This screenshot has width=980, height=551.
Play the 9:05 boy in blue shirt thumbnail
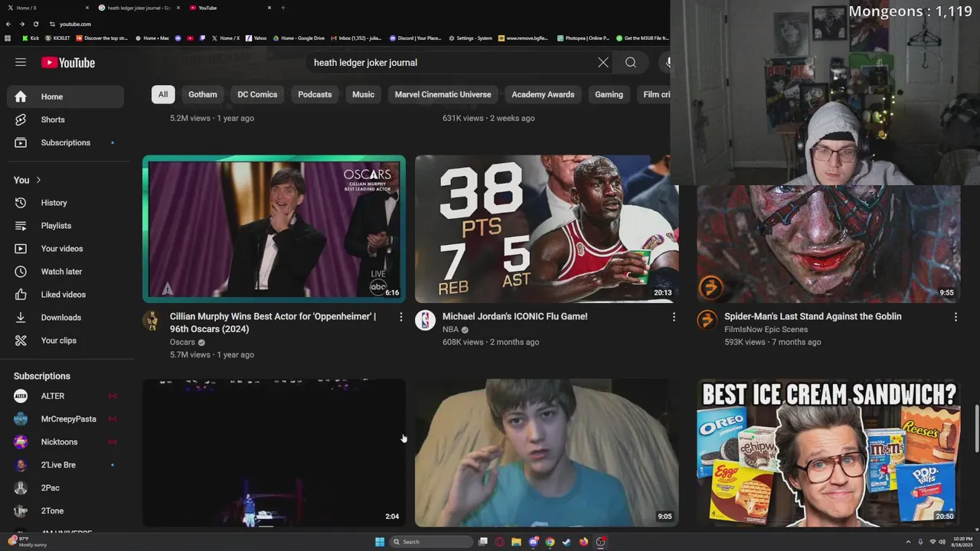coord(547,454)
